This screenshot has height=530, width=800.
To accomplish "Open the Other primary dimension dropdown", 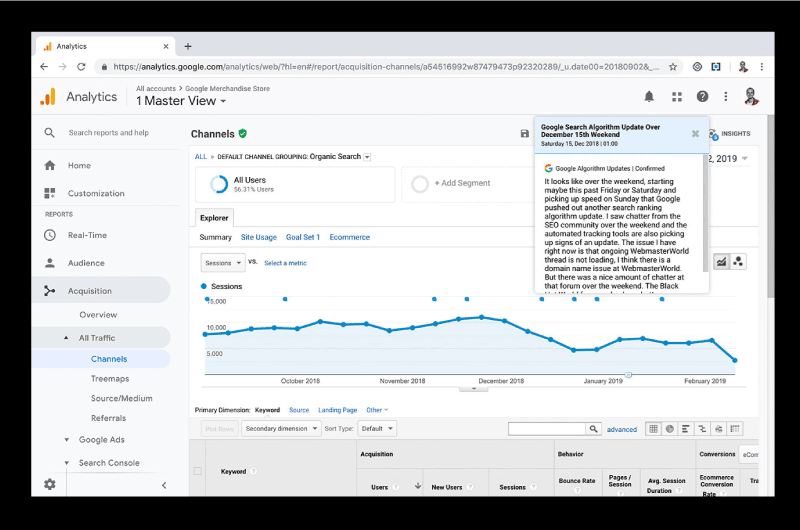I will [377, 410].
